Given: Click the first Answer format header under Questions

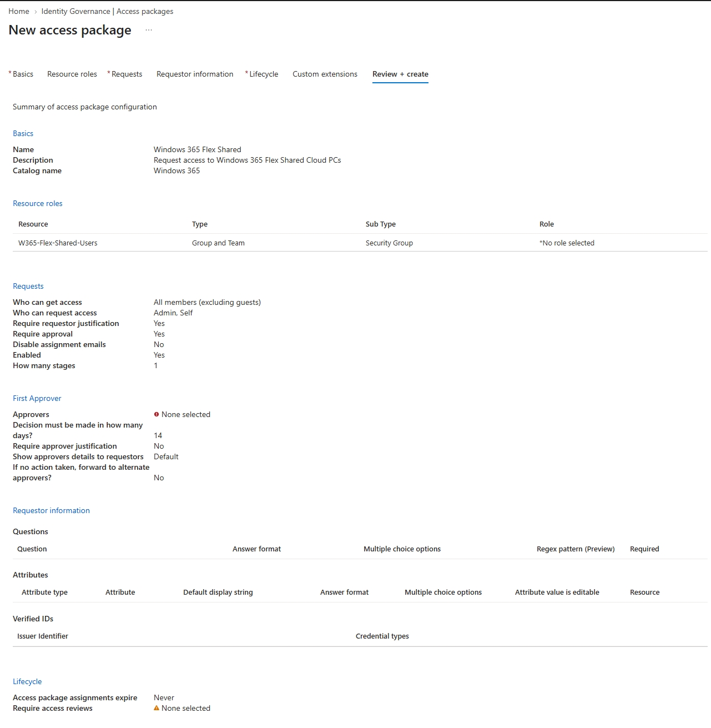Looking at the screenshot, I should tap(256, 549).
